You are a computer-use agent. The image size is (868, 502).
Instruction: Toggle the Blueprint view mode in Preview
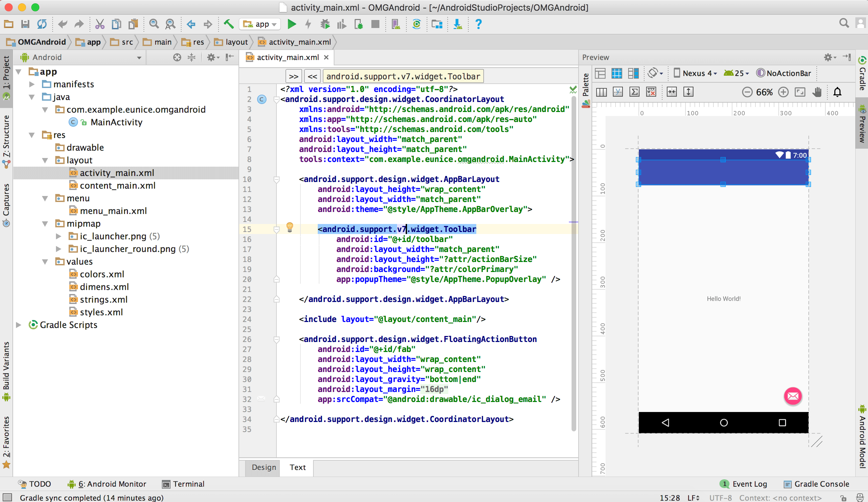tap(617, 73)
